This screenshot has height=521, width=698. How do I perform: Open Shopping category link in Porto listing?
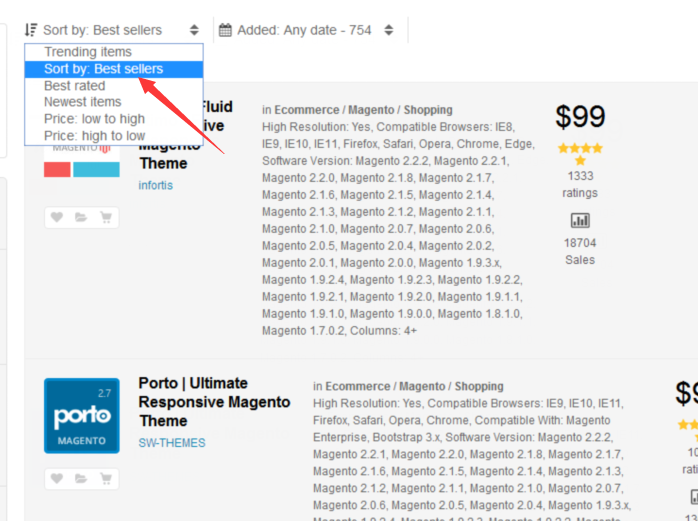point(479,386)
